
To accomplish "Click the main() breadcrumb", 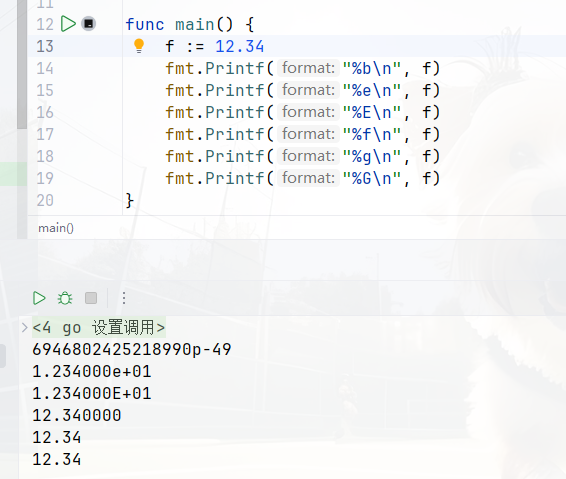I will pyautogui.click(x=56, y=228).
